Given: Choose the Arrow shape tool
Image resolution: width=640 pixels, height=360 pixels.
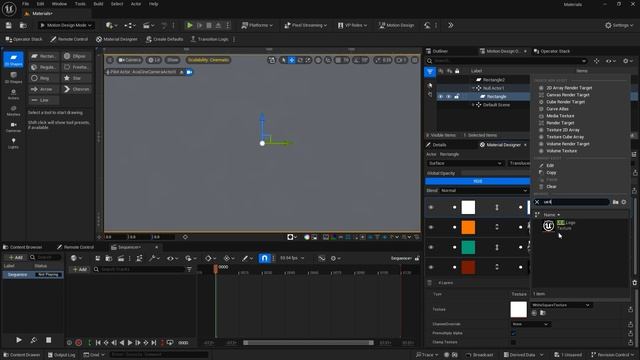Looking at the screenshot, I should click(x=45, y=89).
